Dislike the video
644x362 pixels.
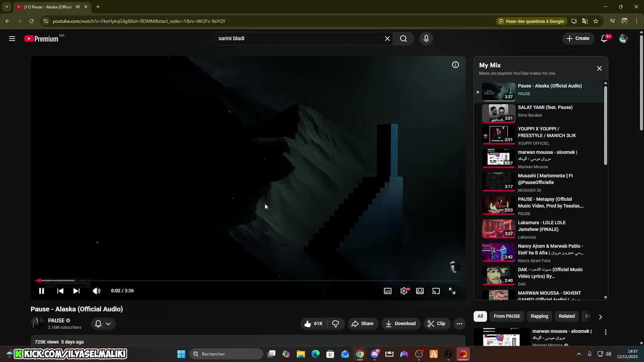point(336,324)
